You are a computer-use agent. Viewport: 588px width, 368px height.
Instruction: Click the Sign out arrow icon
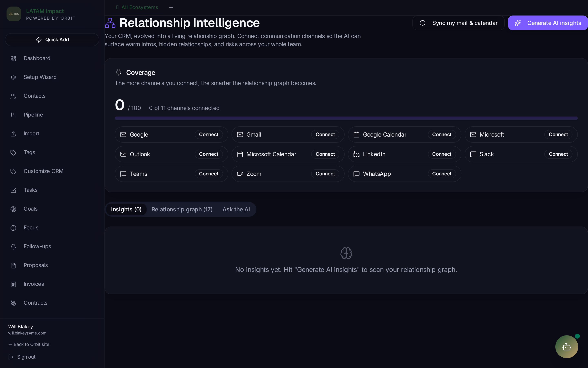(11, 357)
